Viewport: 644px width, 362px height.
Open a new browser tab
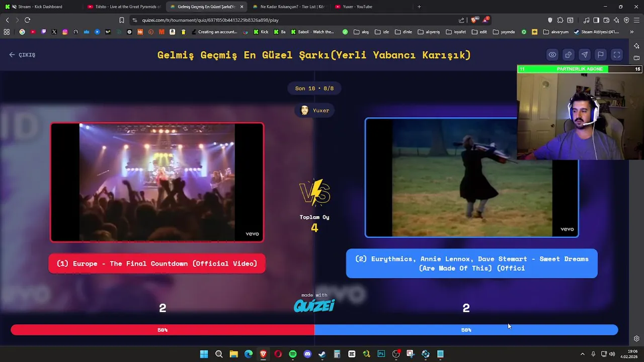[x=419, y=7]
